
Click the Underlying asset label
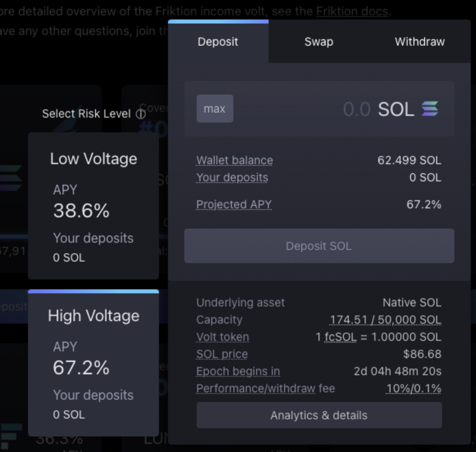click(240, 302)
